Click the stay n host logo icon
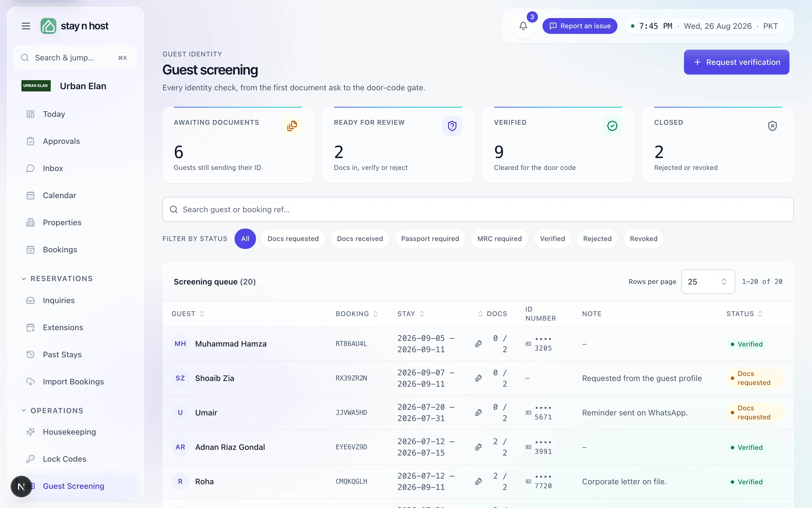This screenshot has height=508, width=812. coord(48,26)
